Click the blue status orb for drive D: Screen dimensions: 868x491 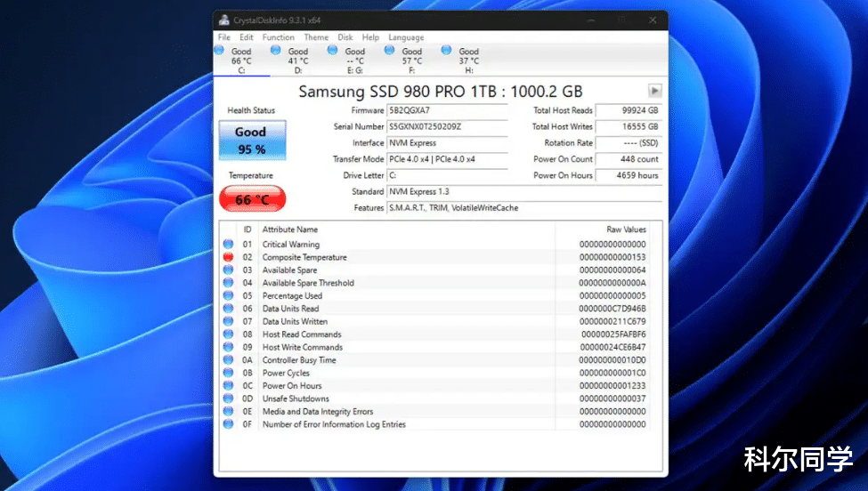pos(276,51)
